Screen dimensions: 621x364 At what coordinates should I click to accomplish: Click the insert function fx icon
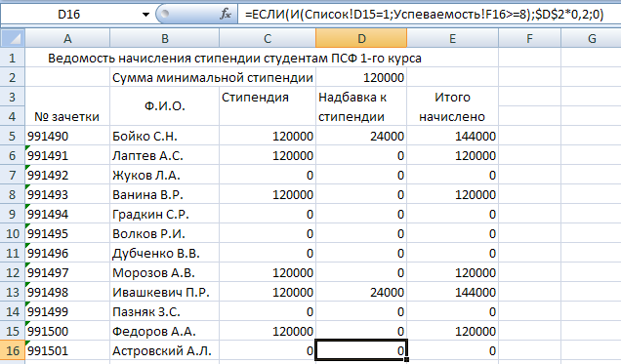click(x=226, y=15)
